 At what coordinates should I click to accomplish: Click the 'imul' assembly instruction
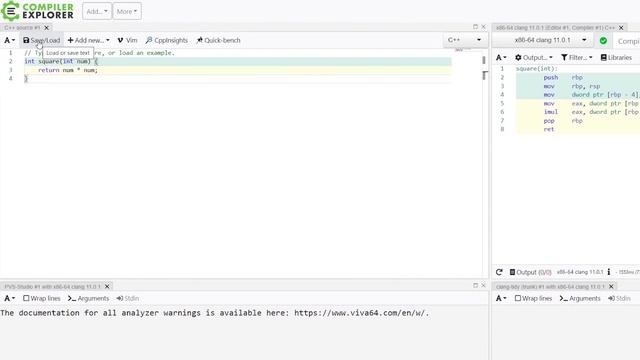click(550, 112)
